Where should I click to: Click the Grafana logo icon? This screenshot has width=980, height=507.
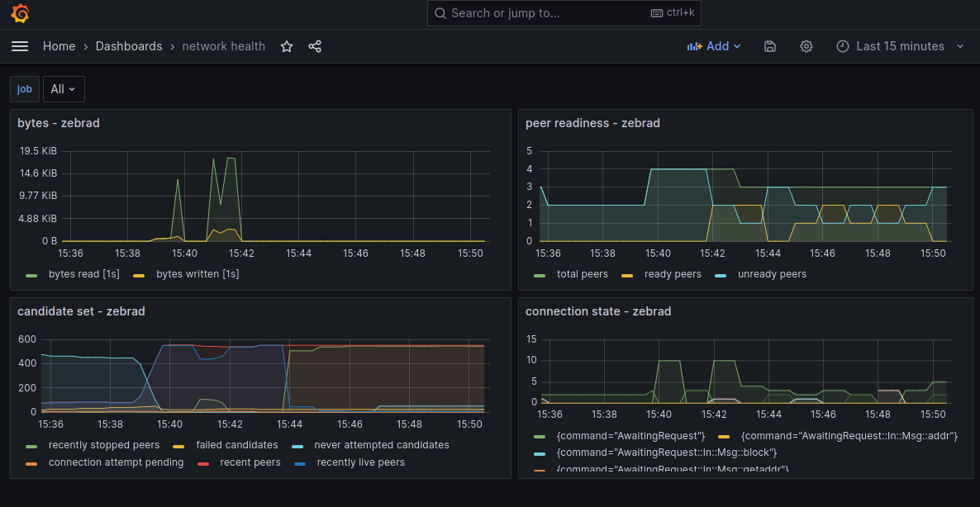(x=21, y=13)
